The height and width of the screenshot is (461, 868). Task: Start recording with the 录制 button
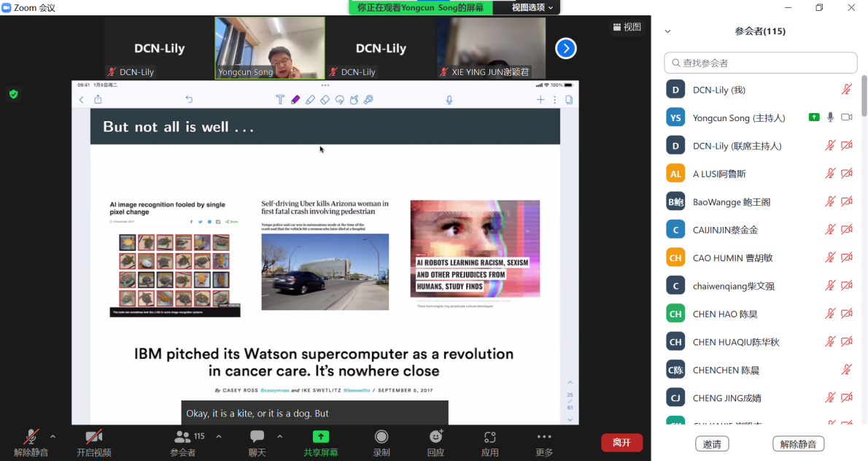tap(381, 443)
